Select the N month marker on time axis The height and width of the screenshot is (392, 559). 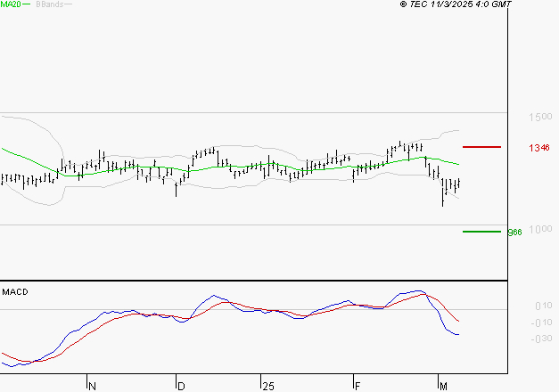tap(91, 386)
